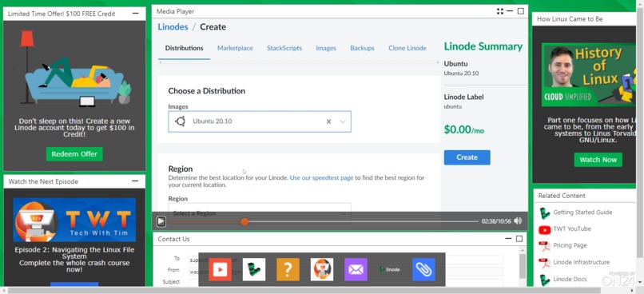644x294 pixels.
Task: Click the Redeem Offer button
Action: click(x=74, y=154)
